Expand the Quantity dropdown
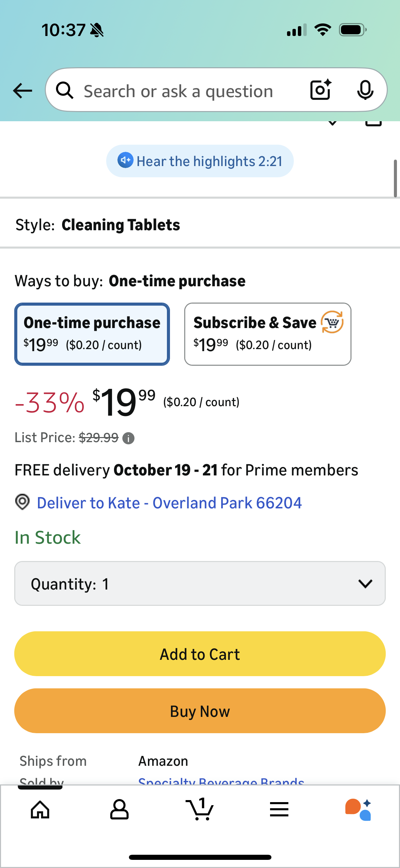This screenshot has height=868, width=400. point(200,583)
